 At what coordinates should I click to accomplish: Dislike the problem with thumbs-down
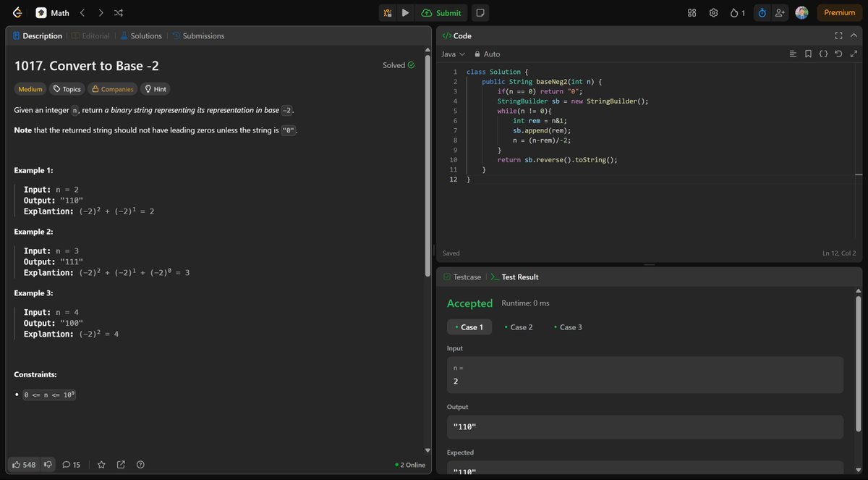[x=47, y=464]
